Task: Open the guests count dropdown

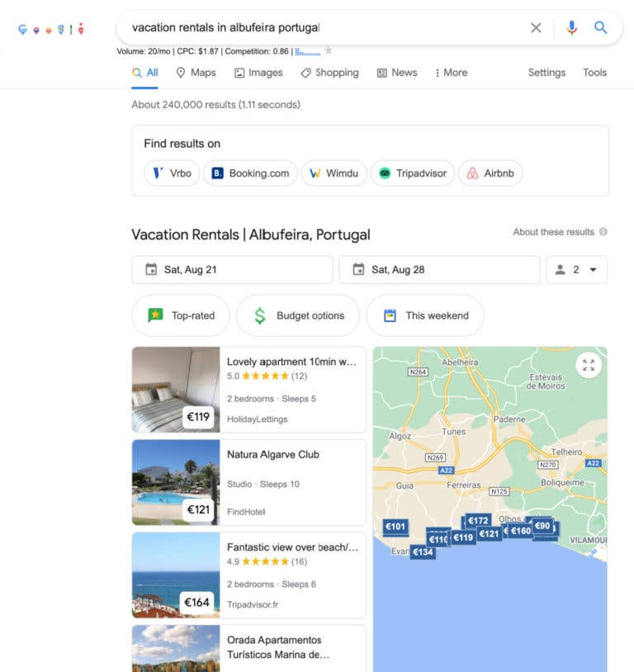Action: click(x=576, y=270)
